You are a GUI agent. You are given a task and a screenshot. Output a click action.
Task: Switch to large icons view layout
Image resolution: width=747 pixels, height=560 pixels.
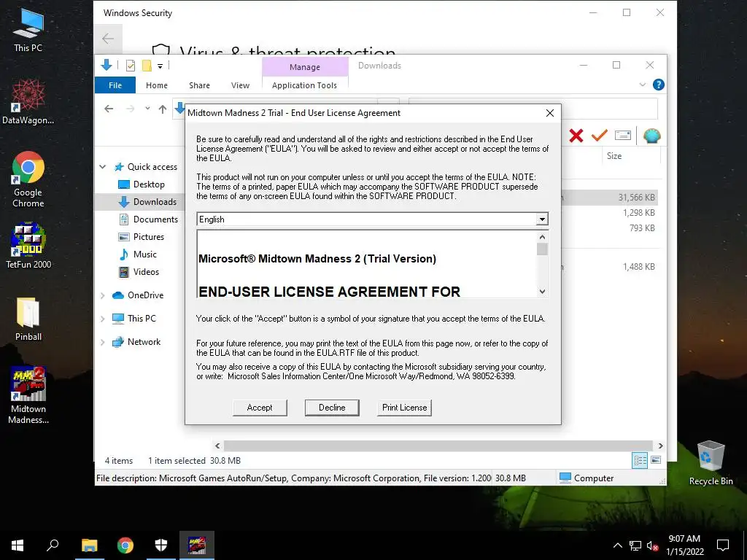(x=656, y=460)
